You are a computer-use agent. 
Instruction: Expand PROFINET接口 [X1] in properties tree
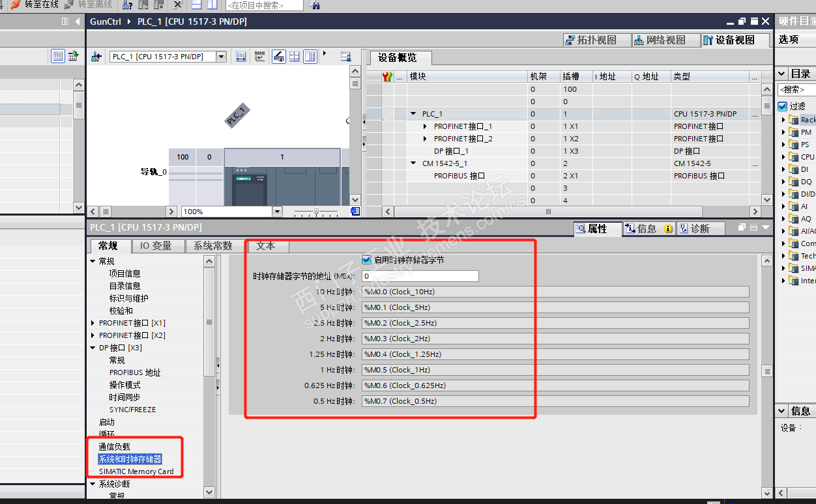(x=93, y=323)
